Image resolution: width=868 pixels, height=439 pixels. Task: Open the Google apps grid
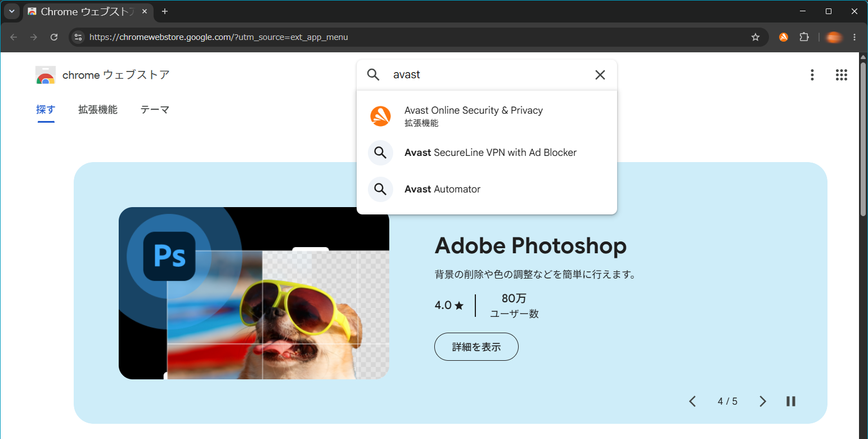coord(842,75)
